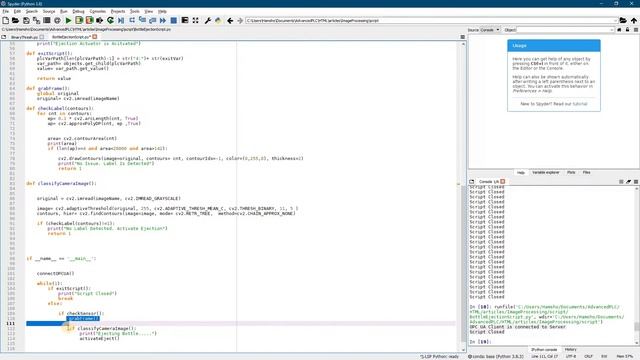
Task: Create a new file from the toolbar
Action: (5, 20)
